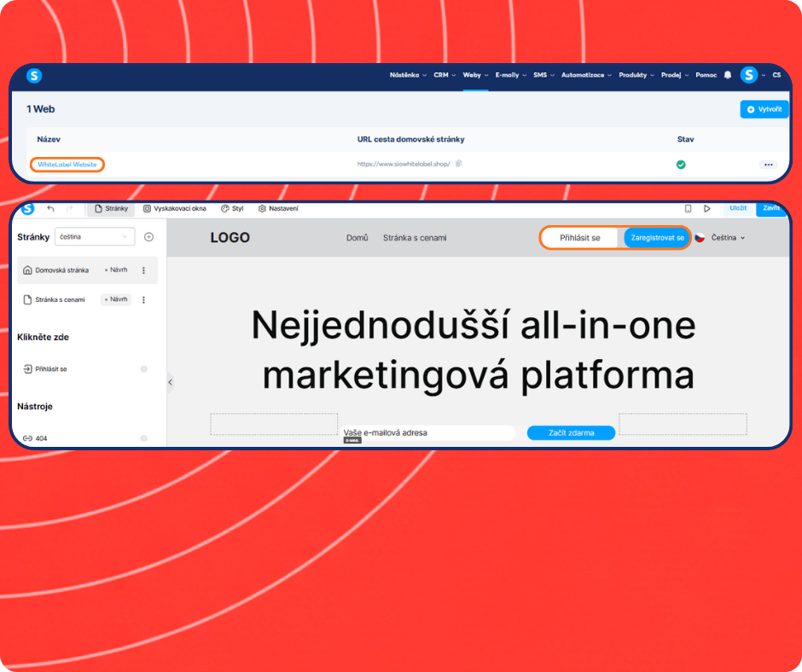The width and height of the screenshot is (802, 672).
Task: Click the Pomoc menu item
Action: point(706,75)
